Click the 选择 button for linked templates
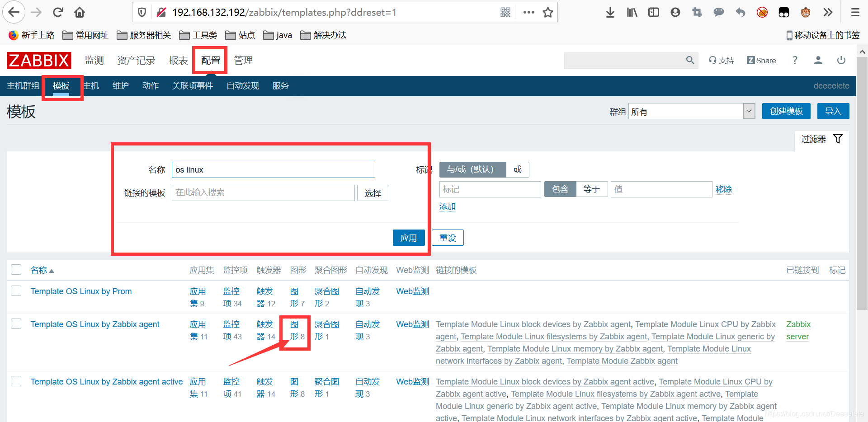Viewport: 868px width, 422px height. pyautogui.click(x=373, y=193)
